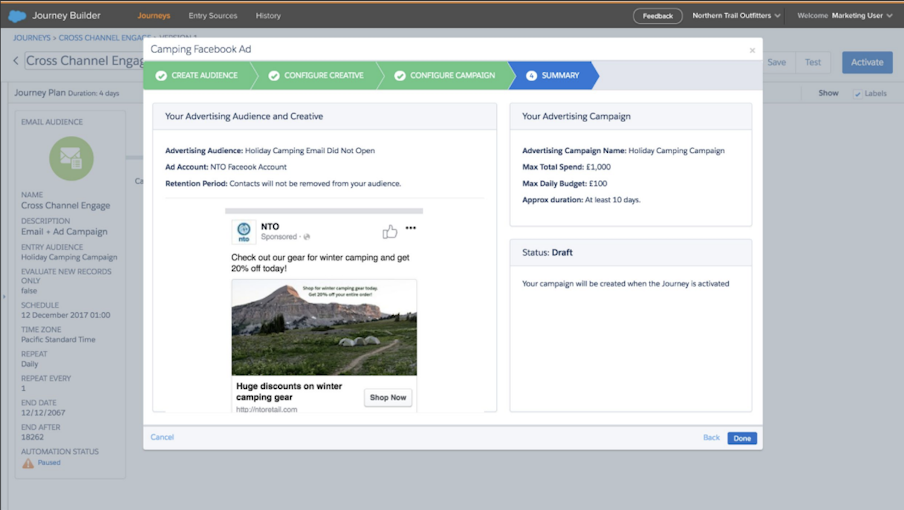Click the JOURNEYS breadcrumb link
This screenshot has width=904, height=510.
tap(32, 37)
